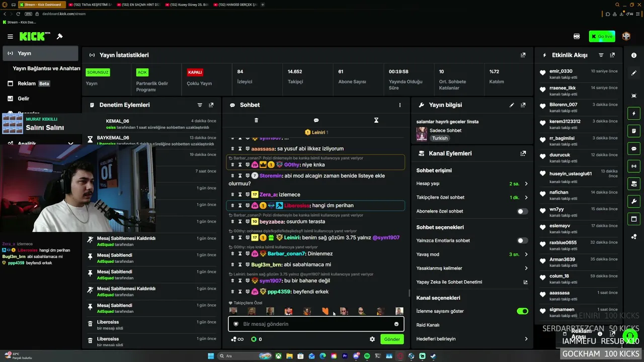Open Spotify from the taskbar

click(367, 356)
